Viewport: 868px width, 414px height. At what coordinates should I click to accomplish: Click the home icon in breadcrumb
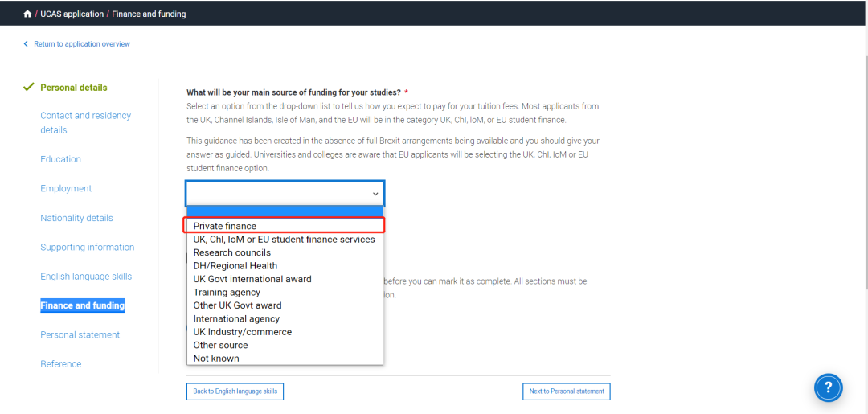coord(27,14)
